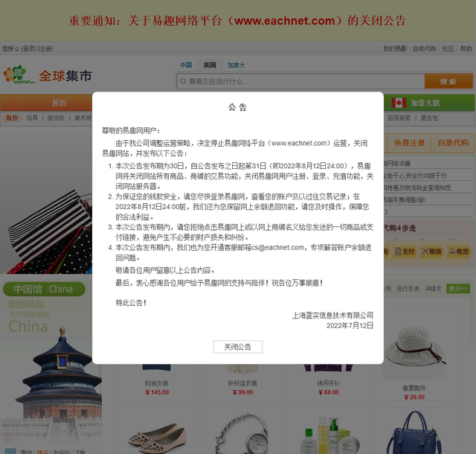Click the skincare bottles product thumbnail
Screen dimensions: 476x454
pos(331,436)
